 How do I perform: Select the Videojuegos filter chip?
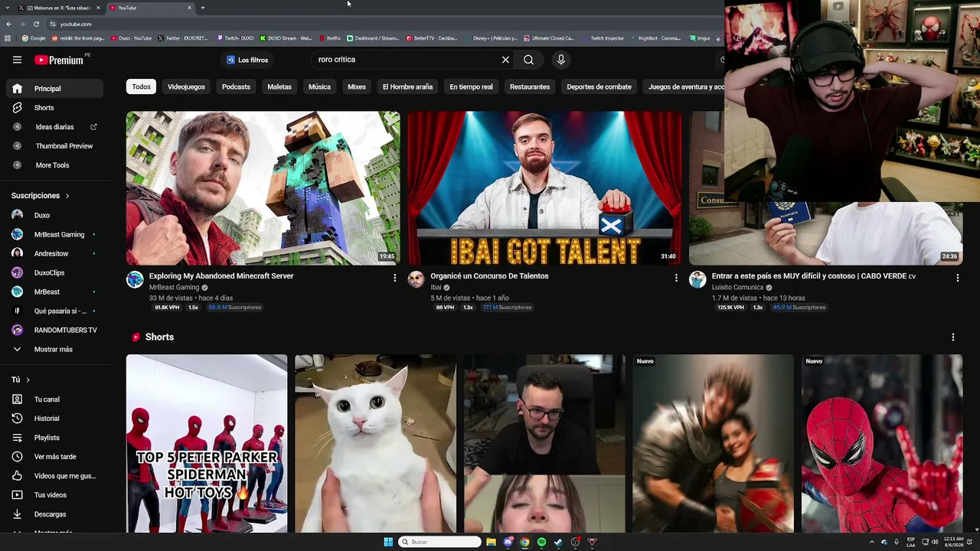pos(186,86)
